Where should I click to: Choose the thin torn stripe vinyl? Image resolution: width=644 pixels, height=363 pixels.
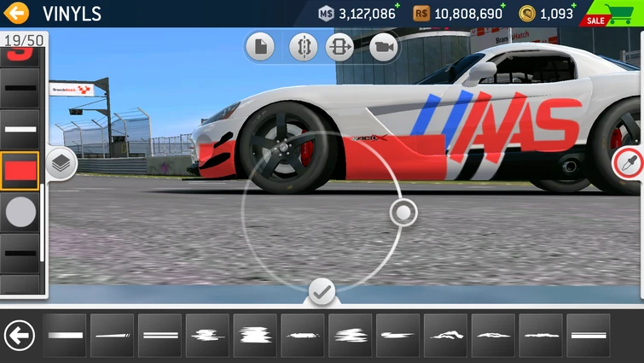[x=493, y=336]
